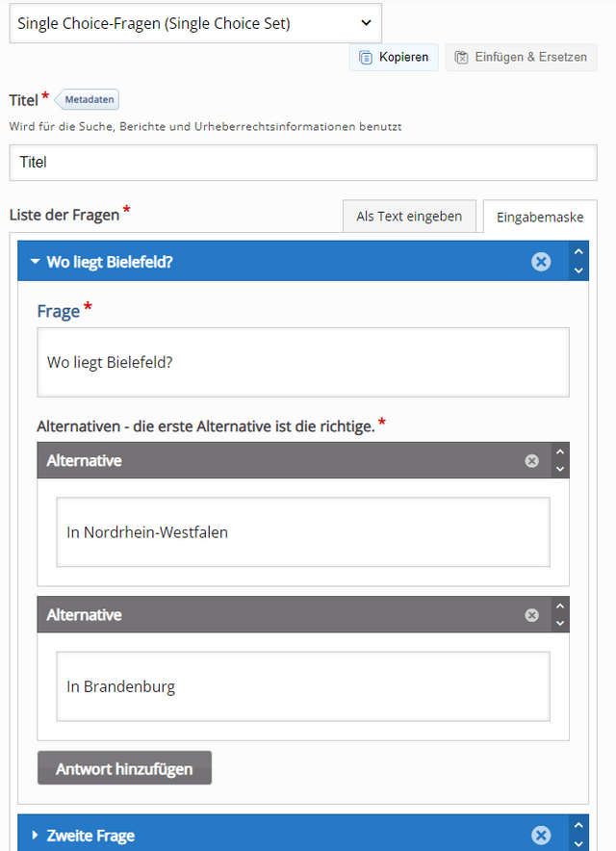Move Nordrhein-Westfalen alternative up
This screenshot has width=616, height=851.
pyautogui.click(x=560, y=451)
